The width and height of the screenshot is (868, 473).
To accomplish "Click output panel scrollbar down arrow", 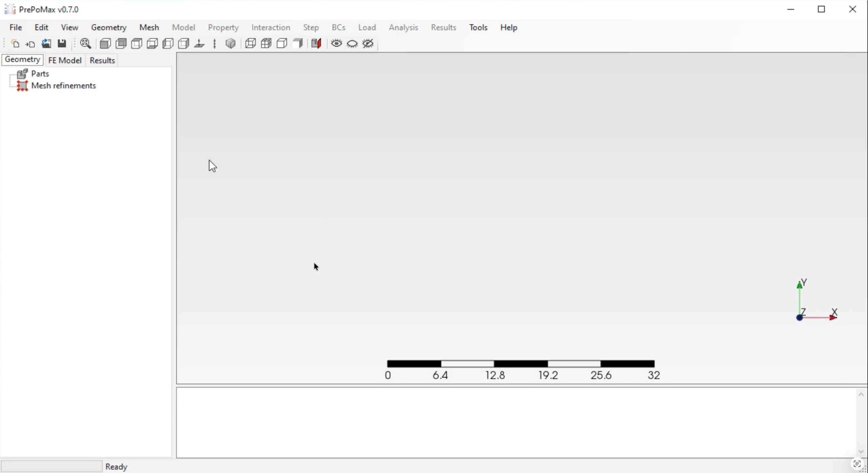I will [861, 452].
